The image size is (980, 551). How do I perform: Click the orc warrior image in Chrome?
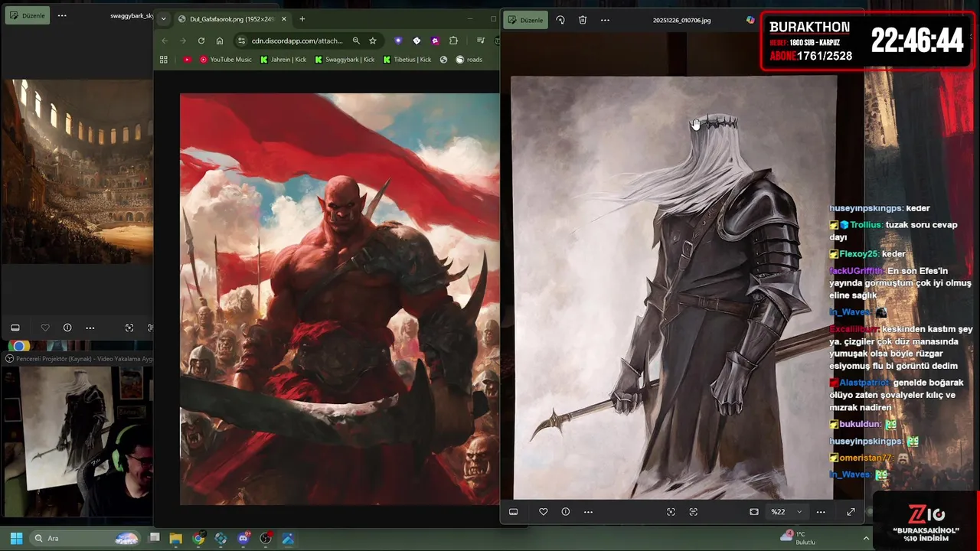(339, 299)
